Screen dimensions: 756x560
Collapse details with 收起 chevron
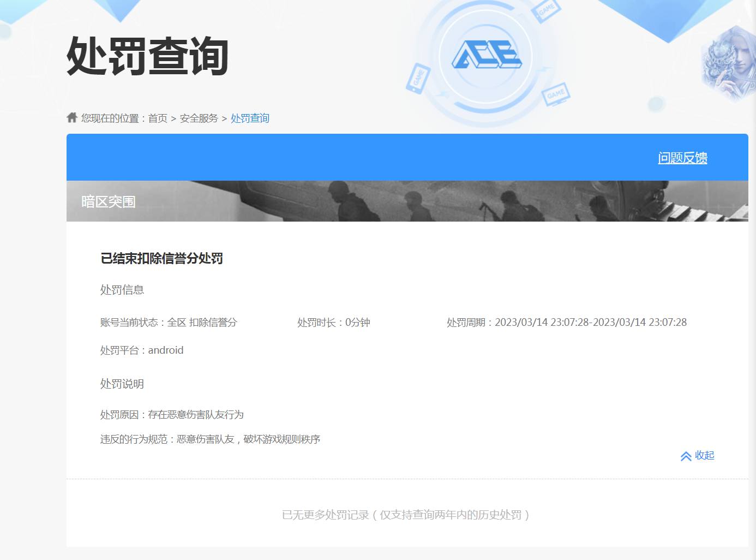(697, 455)
